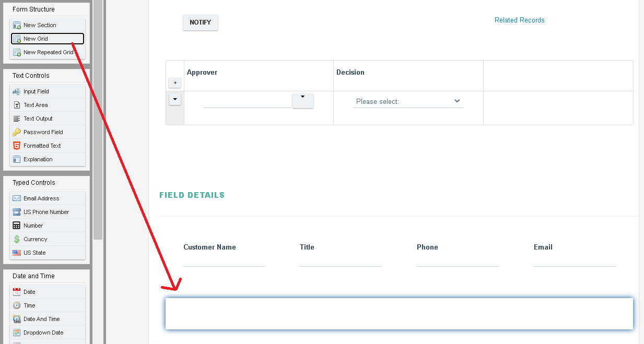
Task: Click the Customer Name input field
Action: tap(224, 260)
